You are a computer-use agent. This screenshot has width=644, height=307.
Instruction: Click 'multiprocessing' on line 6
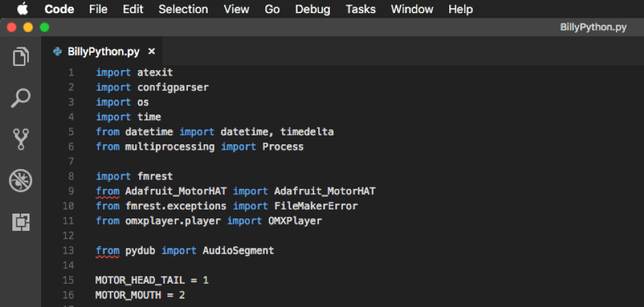point(169,146)
